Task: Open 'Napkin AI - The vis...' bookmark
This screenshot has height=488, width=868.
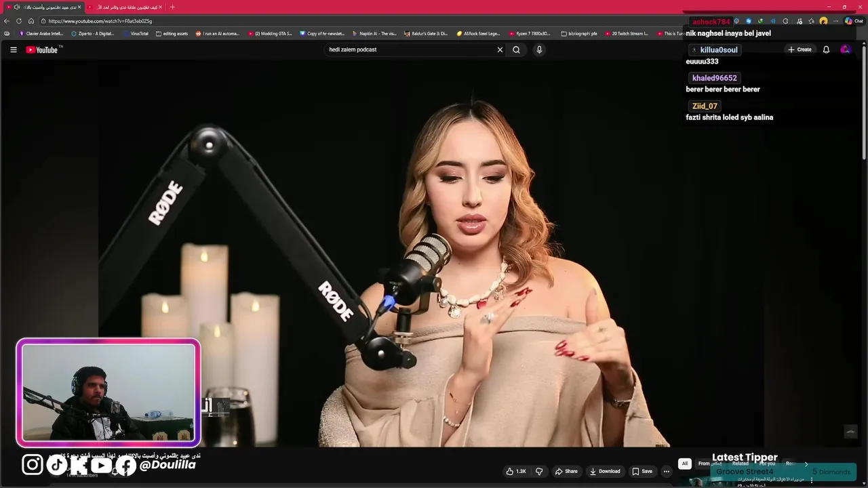Action: [x=374, y=33]
